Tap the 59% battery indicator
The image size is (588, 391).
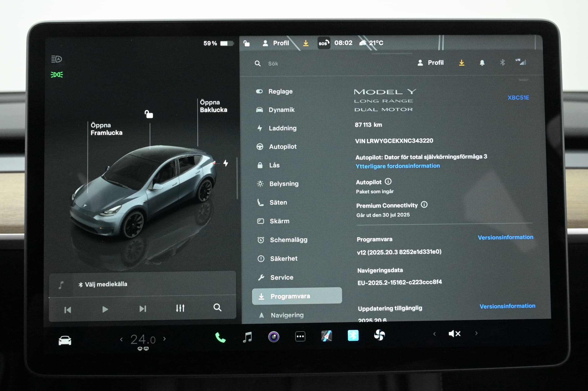tap(219, 43)
